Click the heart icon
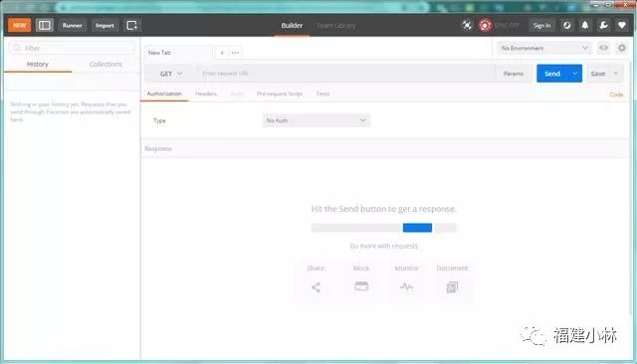The width and height of the screenshot is (637, 364). tap(622, 25)
